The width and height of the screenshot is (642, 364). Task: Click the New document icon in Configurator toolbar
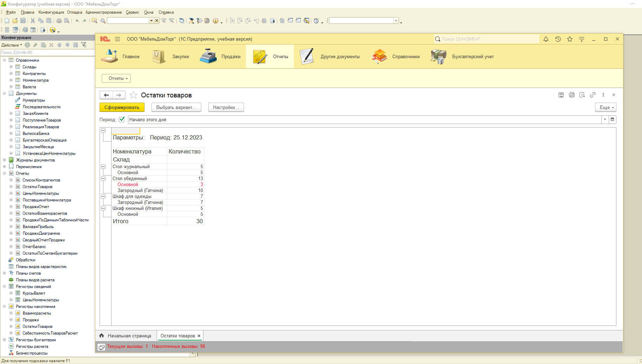pos(7,21)
